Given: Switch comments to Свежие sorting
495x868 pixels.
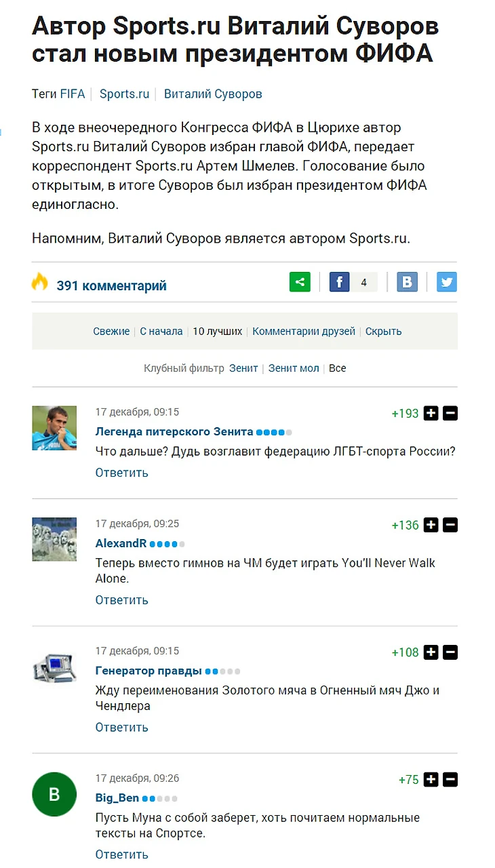Looking at the screenshot, I should (111, 332).
